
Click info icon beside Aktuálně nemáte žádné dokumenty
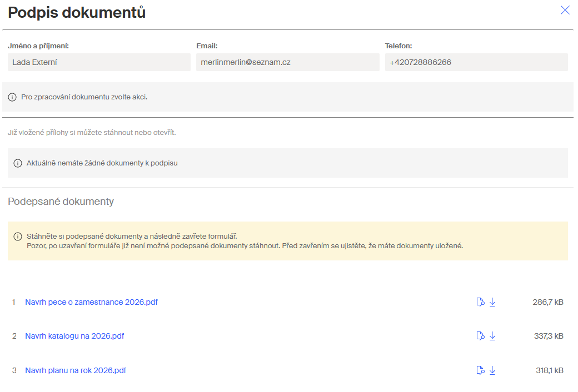[x=18, y=163]
